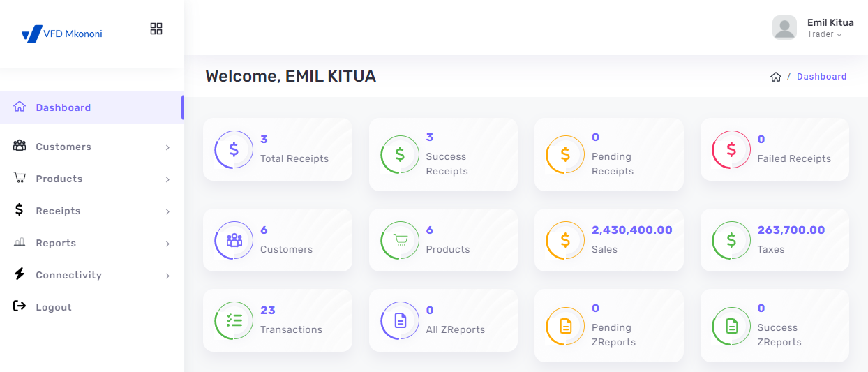Expand the Products submenu arrow

tap(167, 179)
